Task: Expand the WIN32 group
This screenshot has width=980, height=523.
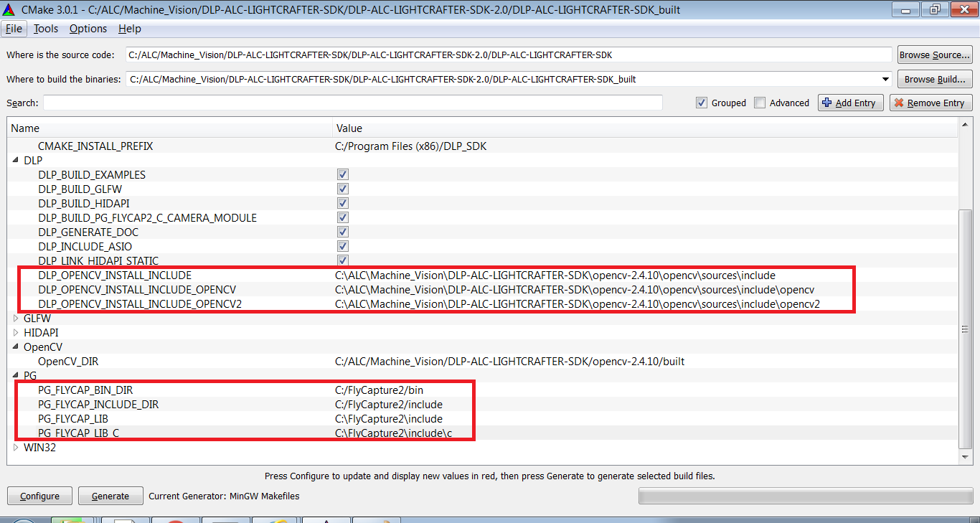Action: [16, 447]
